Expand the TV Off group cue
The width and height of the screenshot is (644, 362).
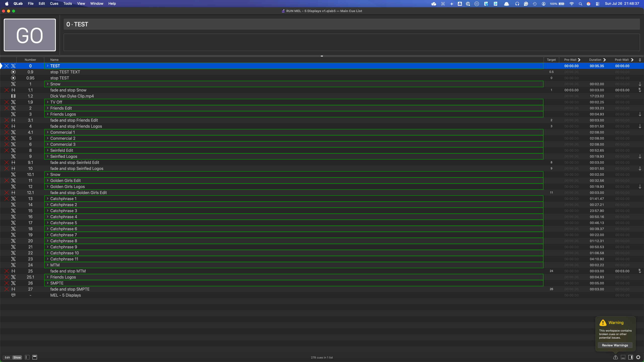pos(48,102)
